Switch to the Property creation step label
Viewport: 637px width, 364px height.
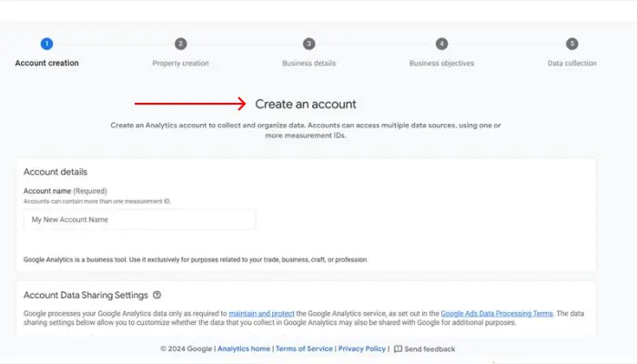click(180, 64)
